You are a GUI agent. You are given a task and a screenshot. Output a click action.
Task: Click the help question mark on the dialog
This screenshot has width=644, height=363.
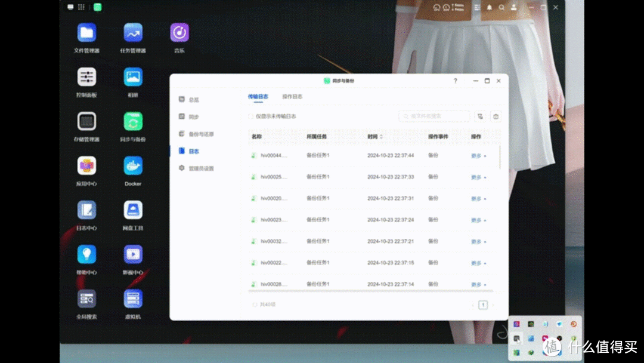coord(455,81)
